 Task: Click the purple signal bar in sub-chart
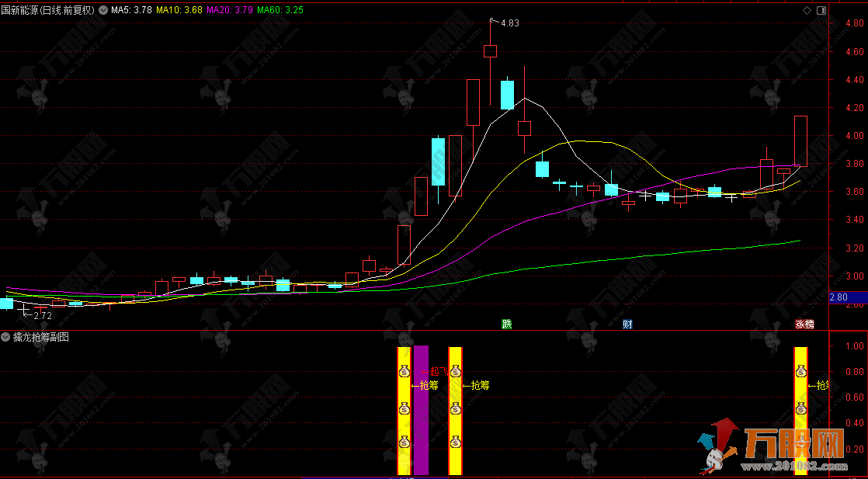coord(421,410)
